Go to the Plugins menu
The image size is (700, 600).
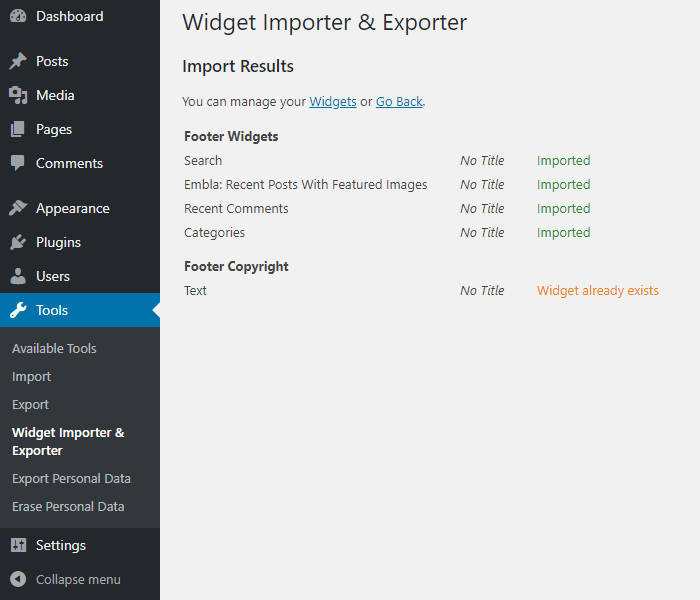pyautogui.click(x=58, y=242)
